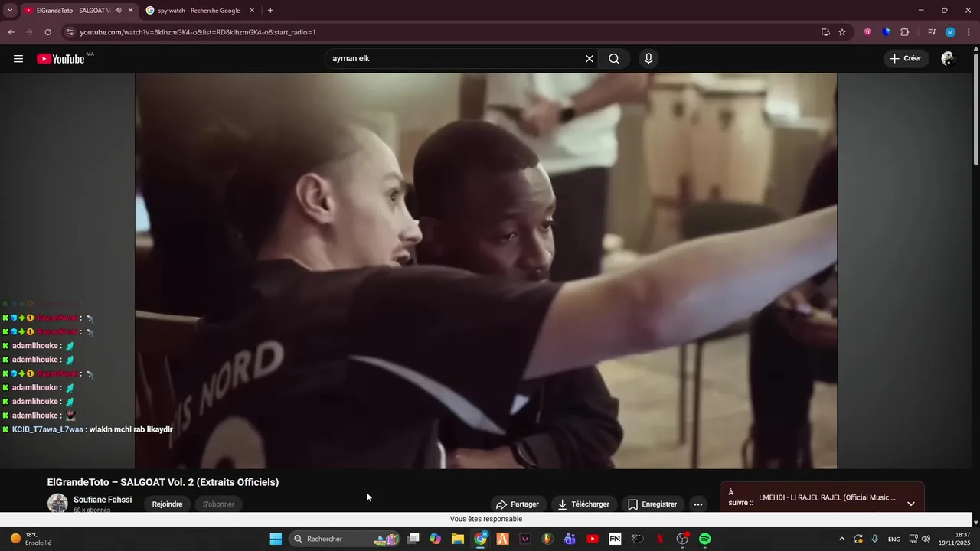
Task: Open Netflix from the taskbar
Action: (660, 539)
